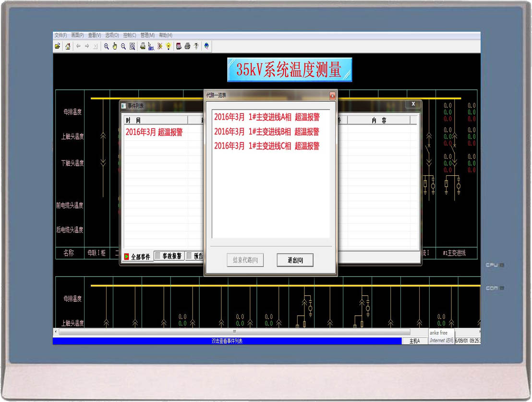
Task: Click the 前电缆头温度 row label
Action: click(x=70, y=206)
